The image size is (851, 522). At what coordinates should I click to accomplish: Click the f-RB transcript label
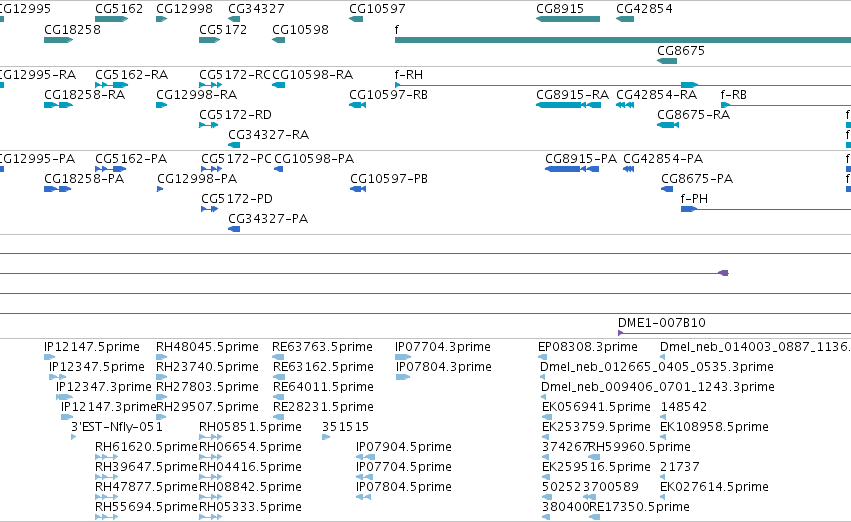tap(734, 94)
